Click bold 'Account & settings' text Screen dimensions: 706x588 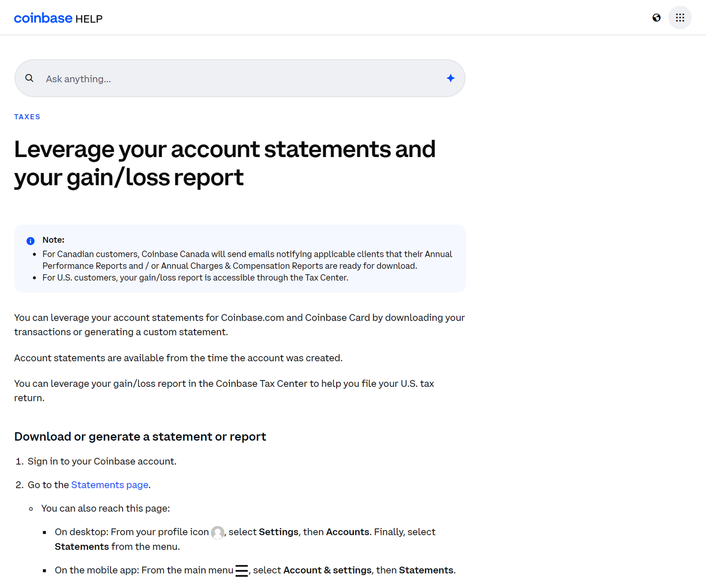coord(327,570)
